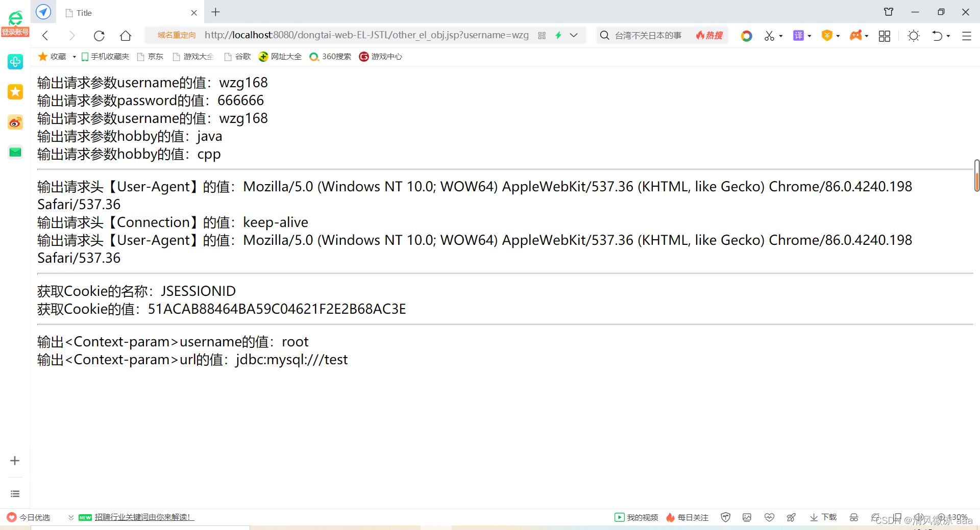Image resolution: width=980 pixels, height=530 pixels.
Task: Open the 京东 bookmark
Action: click(151, 57)
